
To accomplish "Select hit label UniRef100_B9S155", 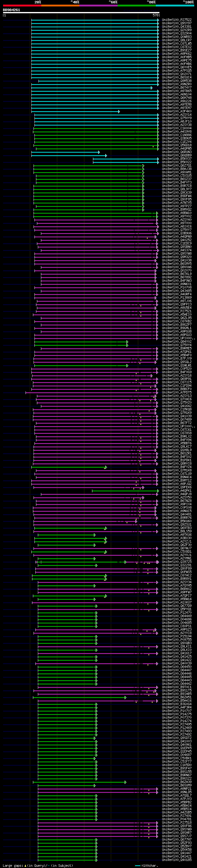I will coord(177,772).
